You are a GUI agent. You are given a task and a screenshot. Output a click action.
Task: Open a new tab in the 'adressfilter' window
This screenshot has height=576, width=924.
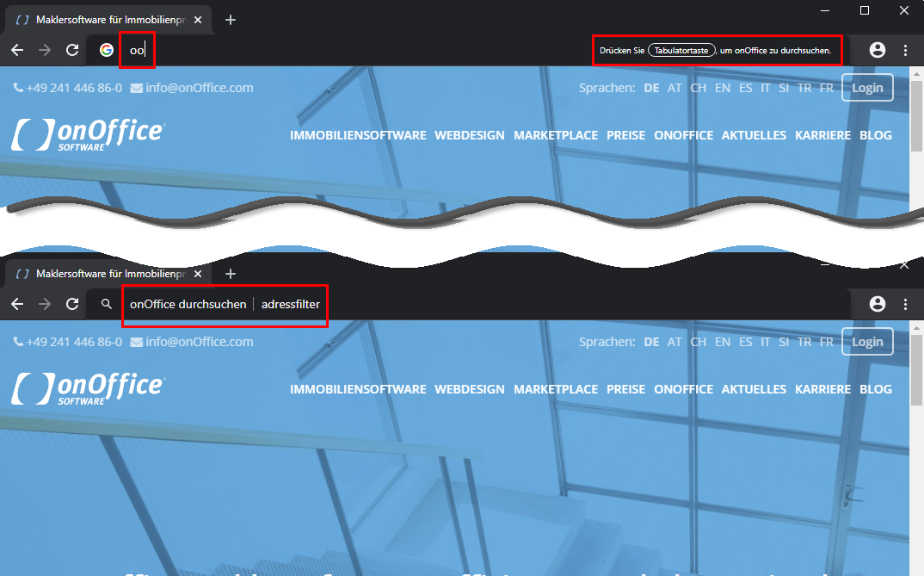[231, 274]
